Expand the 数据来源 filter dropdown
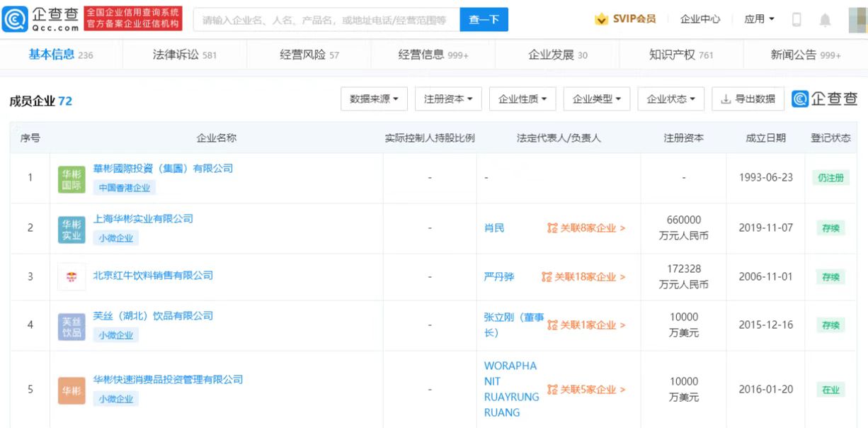 point(374,99)
